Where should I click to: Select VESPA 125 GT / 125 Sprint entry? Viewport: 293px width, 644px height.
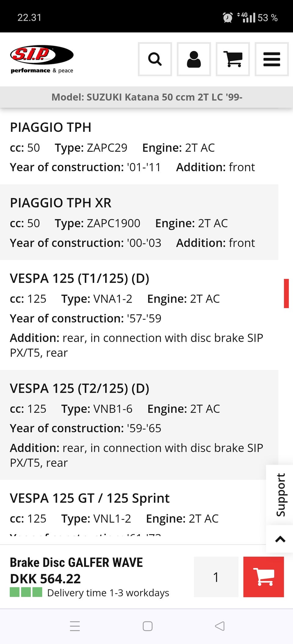click(x=89, y=498)
